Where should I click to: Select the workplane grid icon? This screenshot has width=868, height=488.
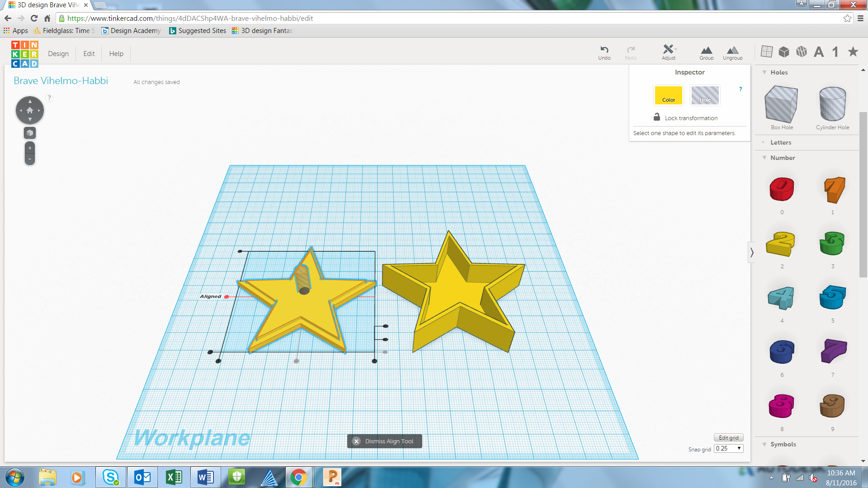point(767,52)
